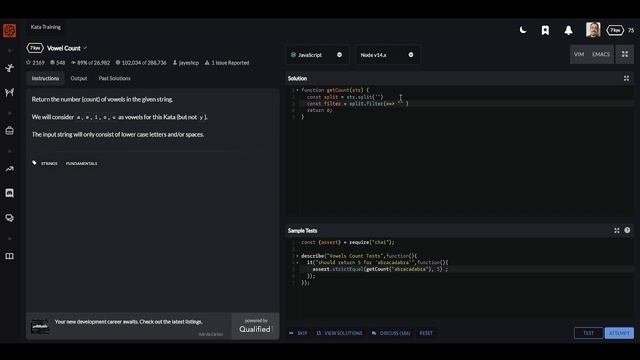Click the 7 kyu badge beside Vowel Count
Image resolution: width=640 pixels, height=360 pixels.
tap(35, 48)
